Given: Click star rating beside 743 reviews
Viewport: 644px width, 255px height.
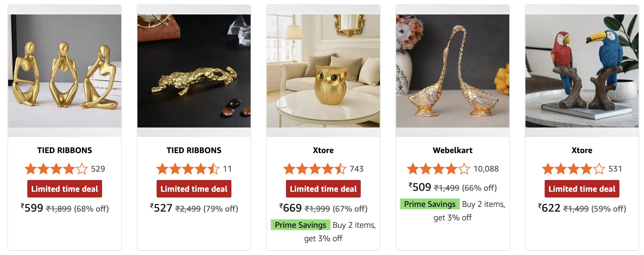Looking at the screenshot, I should point(315,169).
